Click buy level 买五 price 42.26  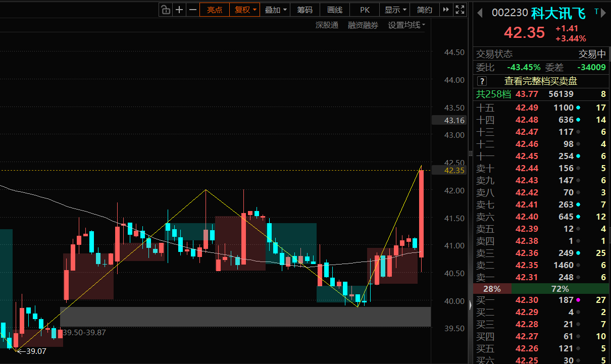[x=527, y=348]
